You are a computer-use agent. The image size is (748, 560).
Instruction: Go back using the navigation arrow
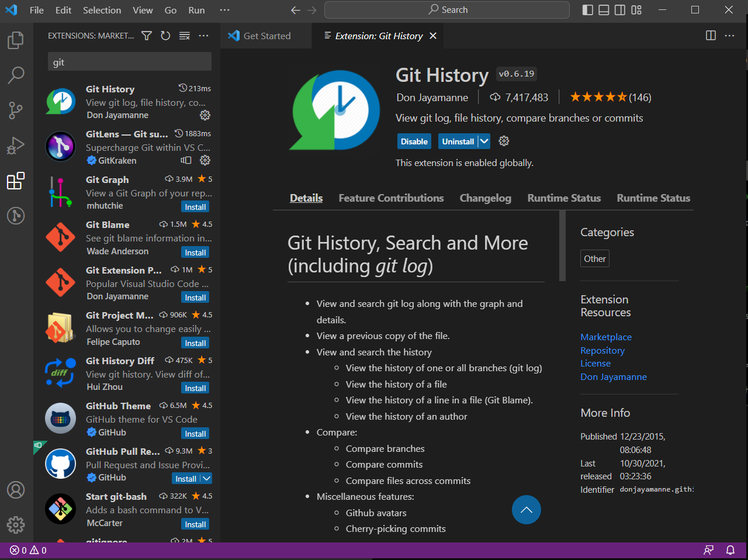[296, 10]
